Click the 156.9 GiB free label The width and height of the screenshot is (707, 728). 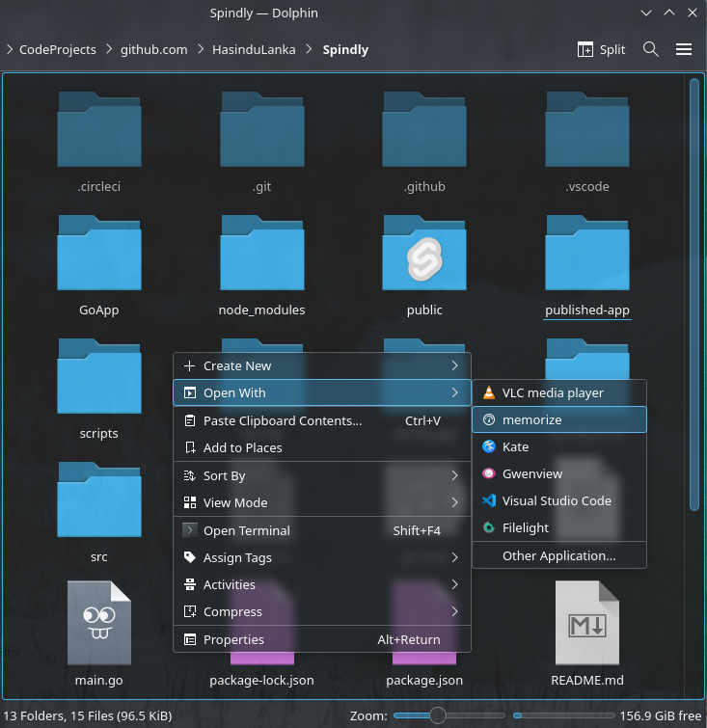[661, 715]
